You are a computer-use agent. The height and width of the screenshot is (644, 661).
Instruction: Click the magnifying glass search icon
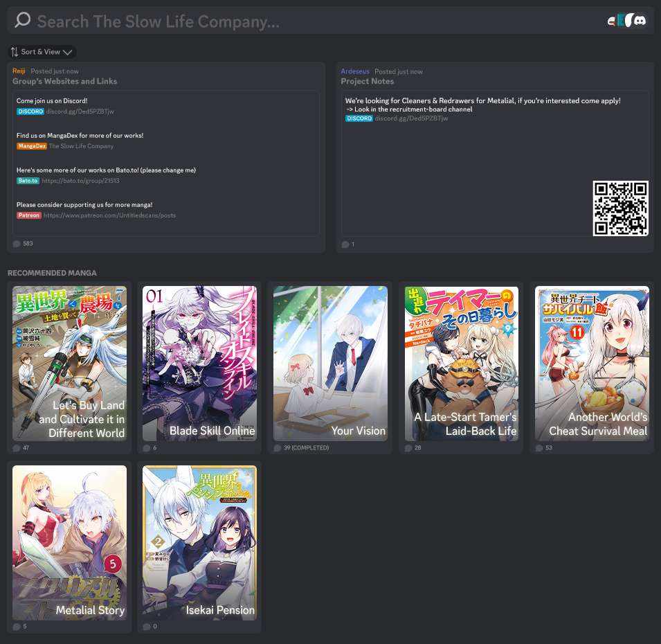point(23,20)
